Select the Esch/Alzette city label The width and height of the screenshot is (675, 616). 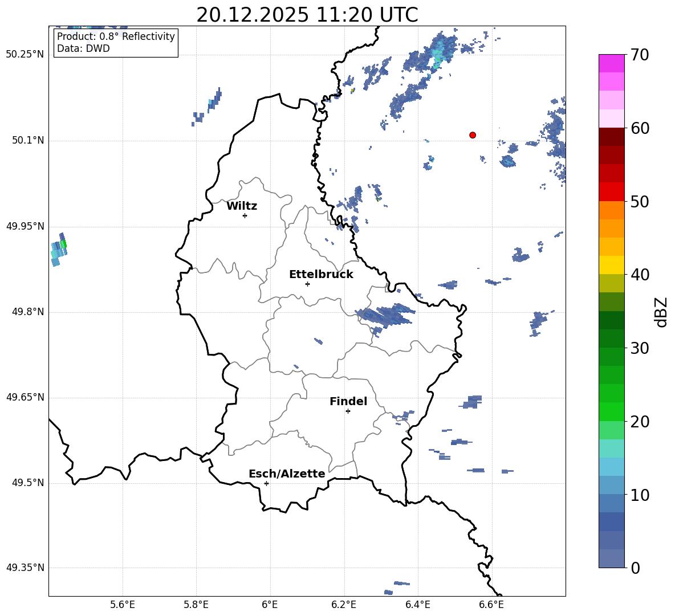(287, 474)
